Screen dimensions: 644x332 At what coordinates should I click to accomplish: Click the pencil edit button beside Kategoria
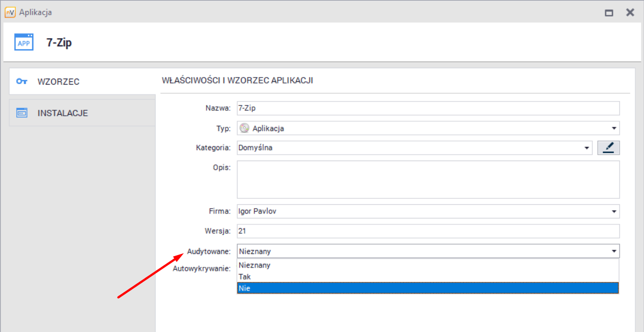tap(608, 147)
